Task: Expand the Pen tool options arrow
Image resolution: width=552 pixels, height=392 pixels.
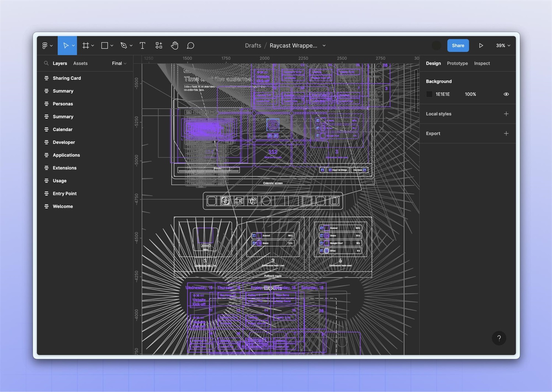Action: [131, 46]
